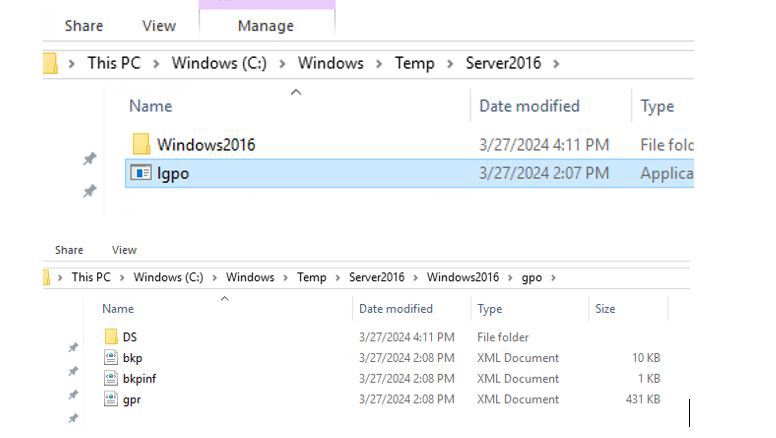Sort by Date modified in lower window
The height and width of the screenshot is (438, 776).
pos(396,309)
